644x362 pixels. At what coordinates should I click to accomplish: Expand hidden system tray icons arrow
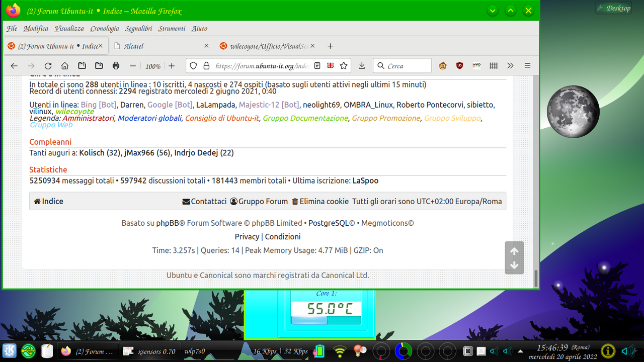(520, 351)
